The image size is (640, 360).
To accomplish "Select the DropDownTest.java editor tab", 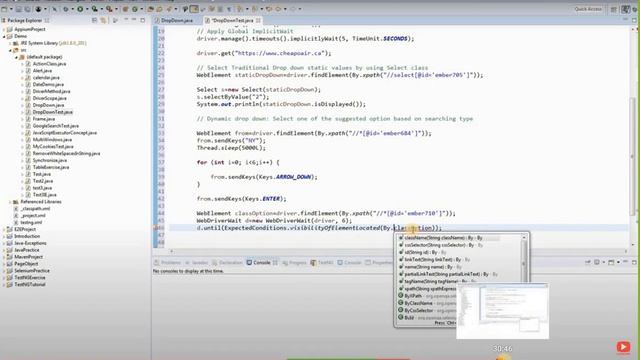I will coord(233,20).
